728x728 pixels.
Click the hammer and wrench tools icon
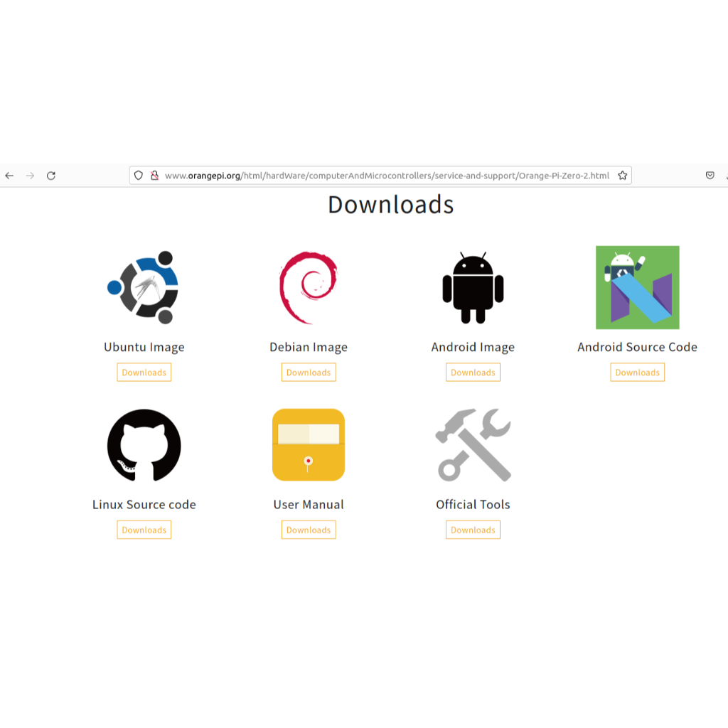473,445
